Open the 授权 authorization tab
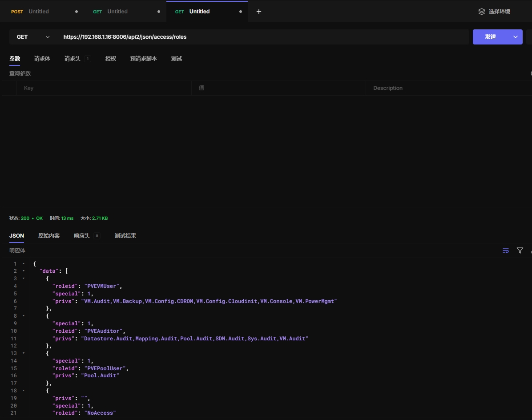Viewport: 532px width, 420px height. click(110, 59)
